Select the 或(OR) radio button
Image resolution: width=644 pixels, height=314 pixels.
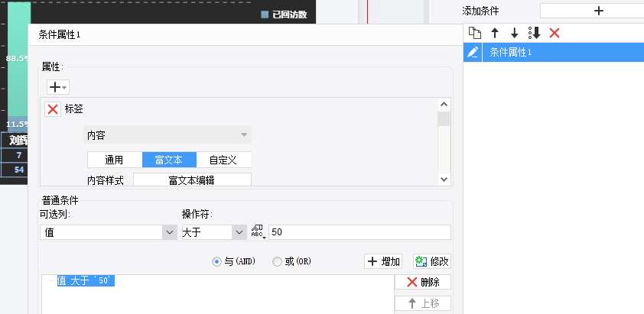pyautogui.click(x=277, y=261)
